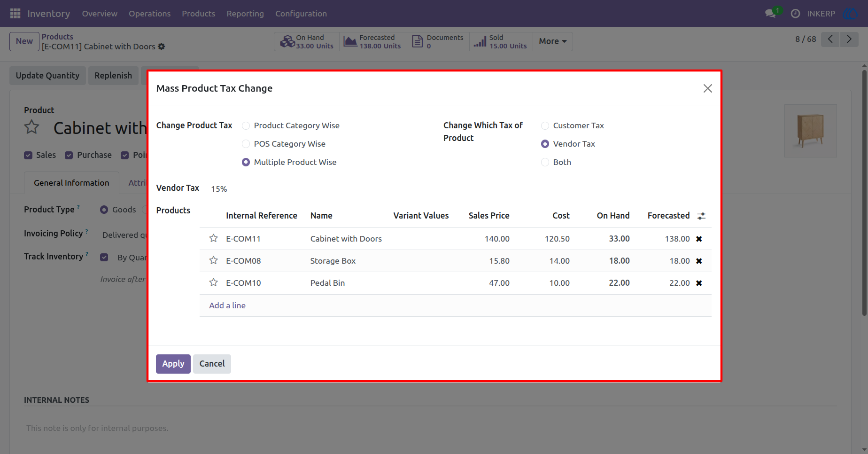Open product settings gear icon

click(162, 47)
